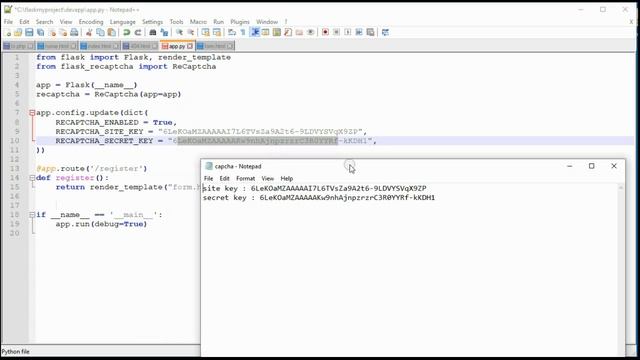Open the Window menu in Notepad++

coord(267,22)
